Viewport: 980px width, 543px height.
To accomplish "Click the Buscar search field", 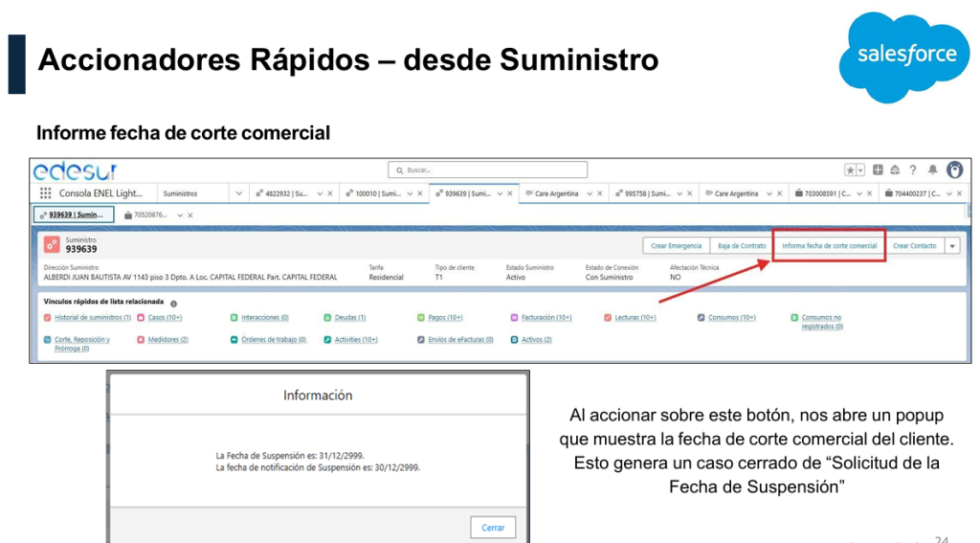I will coord(488,170).
